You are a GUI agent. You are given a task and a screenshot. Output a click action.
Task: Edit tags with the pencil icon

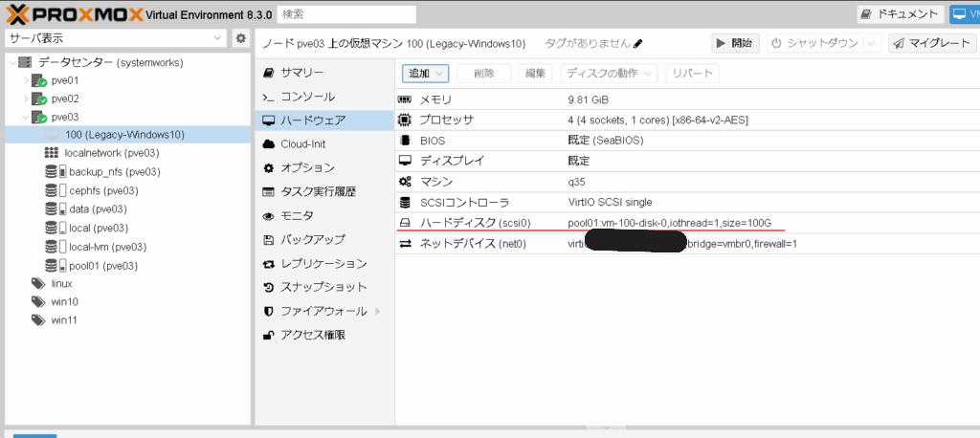coord(637,44)
